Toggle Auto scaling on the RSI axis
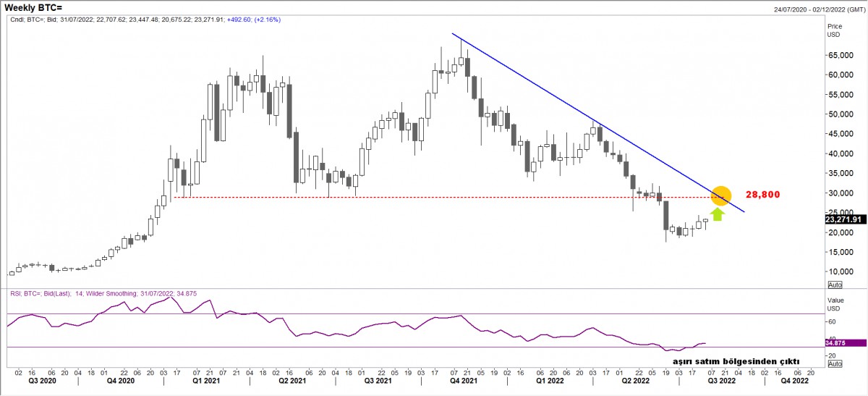 (834, 366)
